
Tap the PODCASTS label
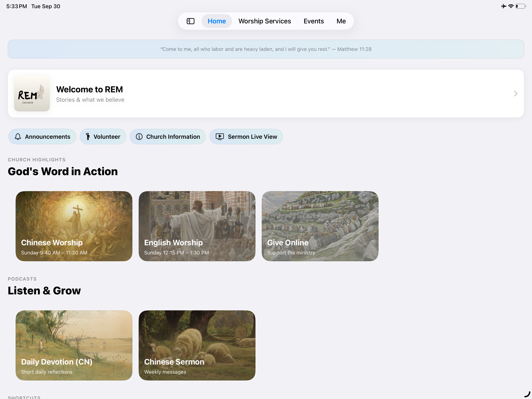coord(22,279)
